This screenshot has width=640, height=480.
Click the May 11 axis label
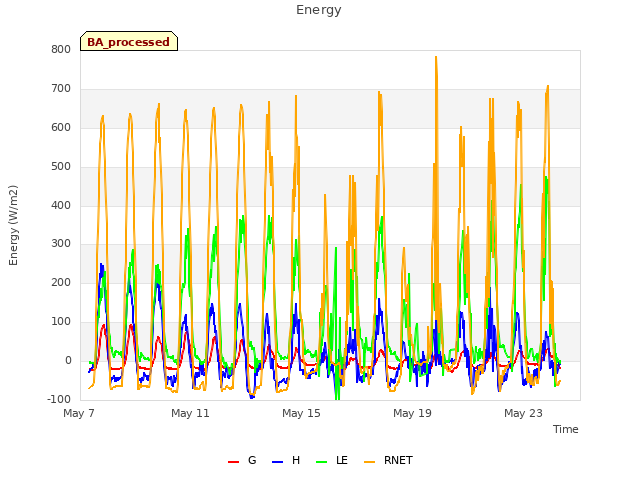(190, 413)
